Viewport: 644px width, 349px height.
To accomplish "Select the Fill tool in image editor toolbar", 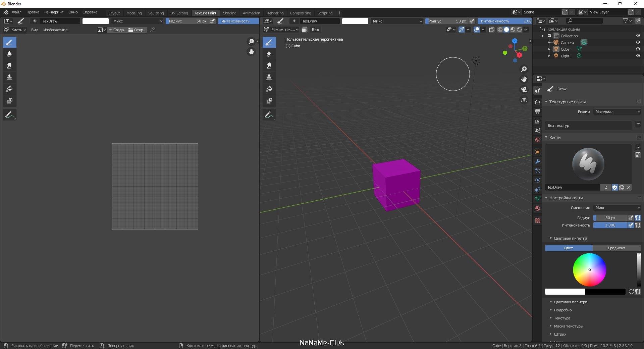I will tap(9, 89).
